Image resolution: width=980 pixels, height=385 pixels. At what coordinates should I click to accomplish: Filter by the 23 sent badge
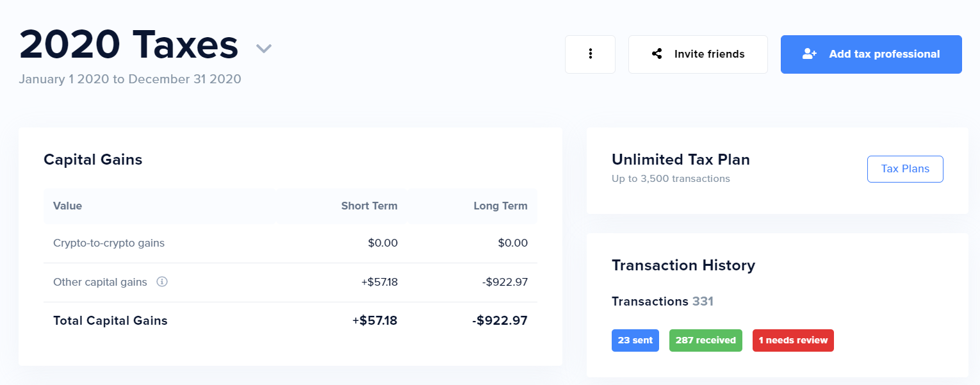pos(635,340)
